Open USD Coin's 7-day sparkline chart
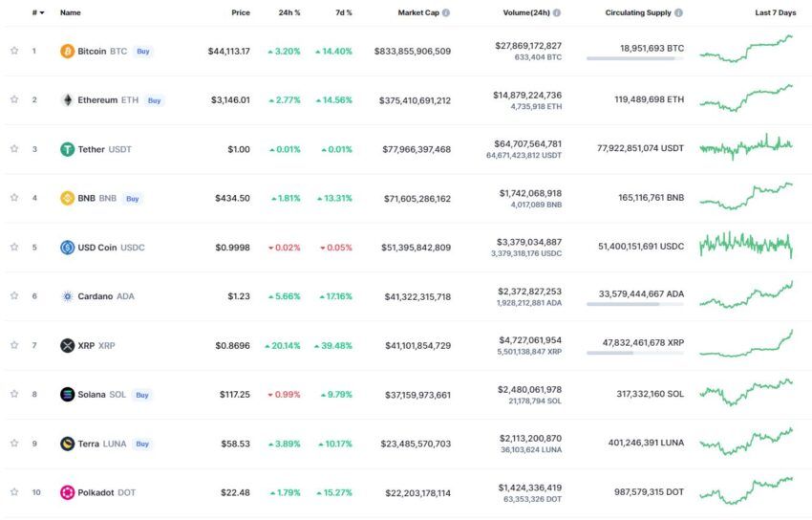The width and height of the screenshot is (812, 520). pyautogui.click(x=746, y=245)
